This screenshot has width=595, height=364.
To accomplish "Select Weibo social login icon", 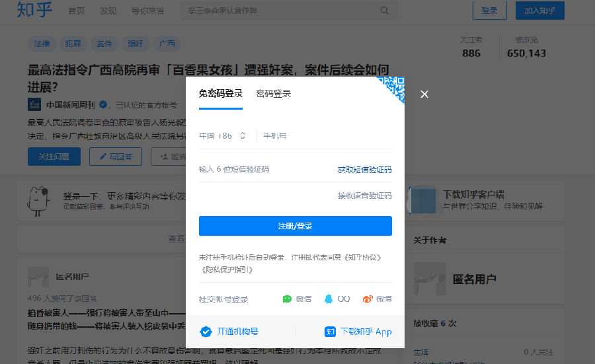I will click(368, 299).
